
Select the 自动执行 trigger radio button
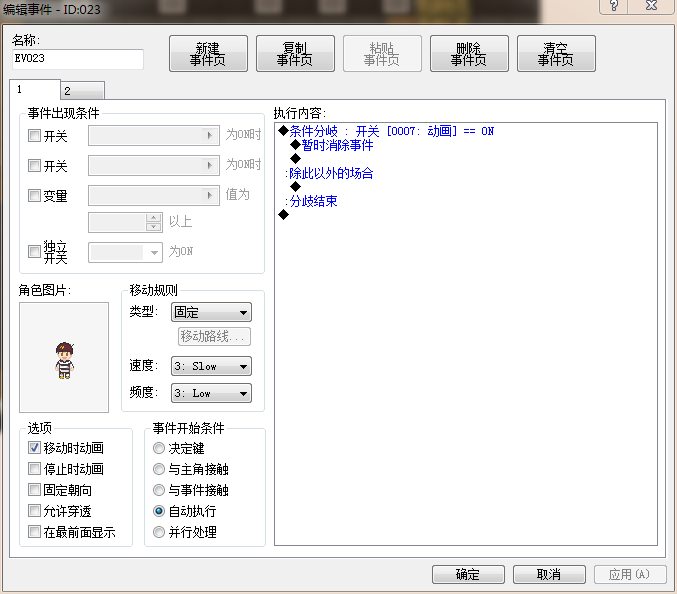tap(159, 511)
